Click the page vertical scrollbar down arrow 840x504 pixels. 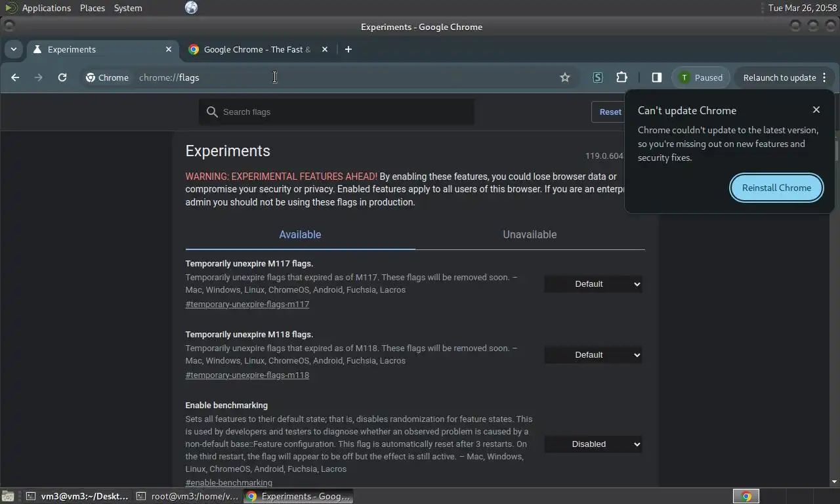pyautogui.click(x=835, y=482)
